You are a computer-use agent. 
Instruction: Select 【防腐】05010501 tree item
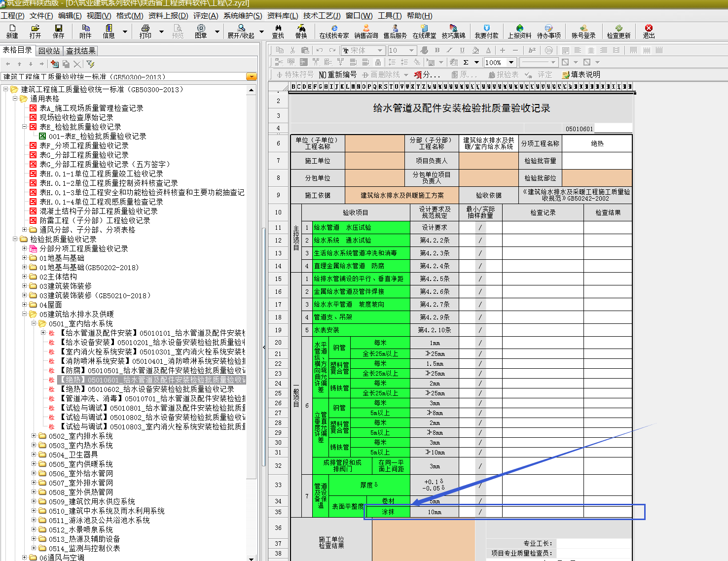tap(152, 370)
